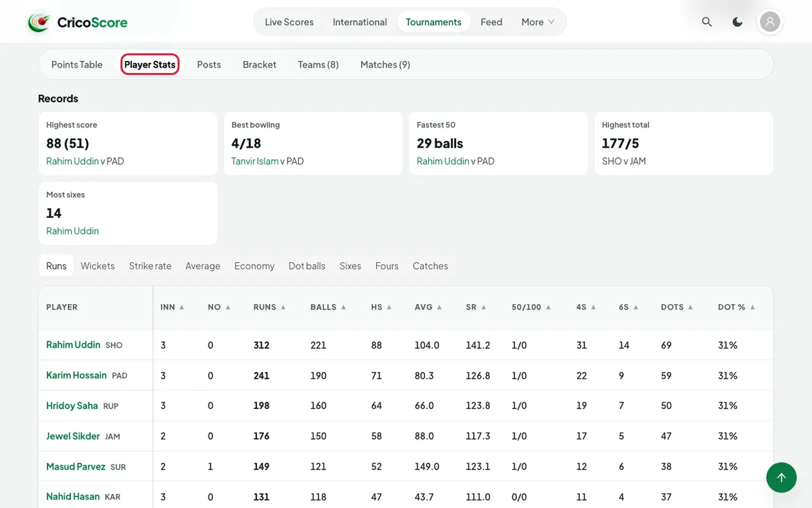This screenshot has height=508, width=812.
Task: Open Rahim Uddin link in Most sixes card
Action: [x=72, y=231]
